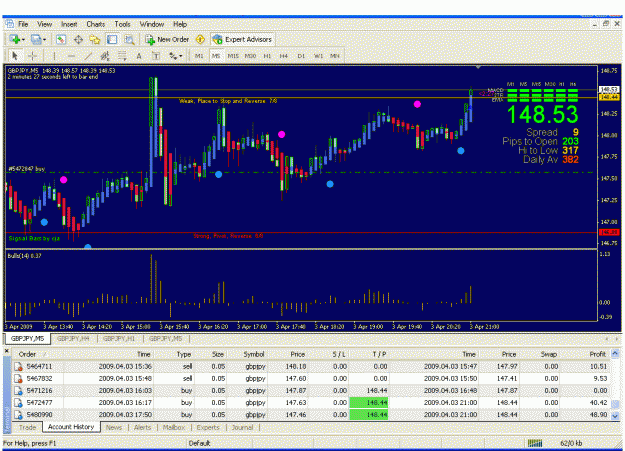
Task: Switch to the GBPJPY,H4 chart tab
Action: [x=73, y=339]
